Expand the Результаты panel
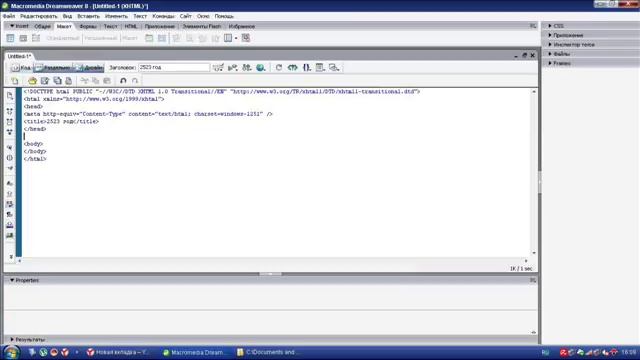This screenshot has width=640, height=360. click(12, 339)
